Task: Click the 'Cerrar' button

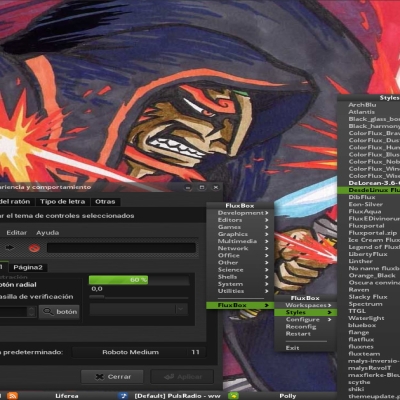Action: [x=112, y=377]
